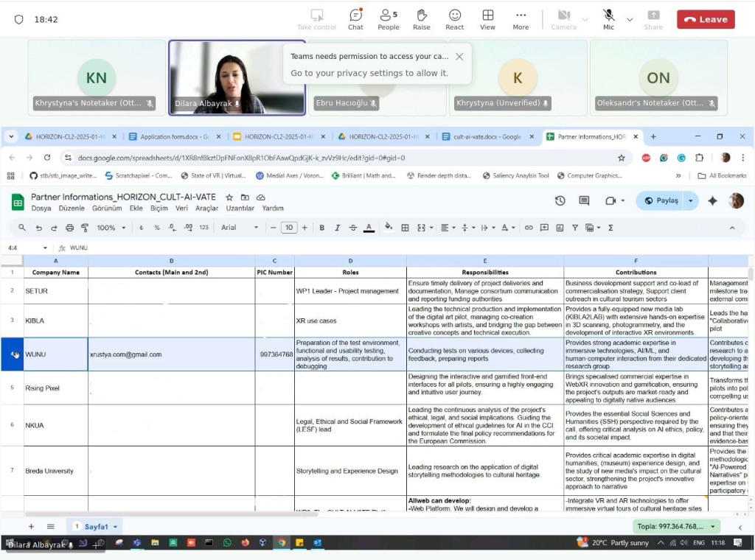Select the WUNU cell in column A
755x560 pixels.
pyautogui.click(x=56, y=354)
